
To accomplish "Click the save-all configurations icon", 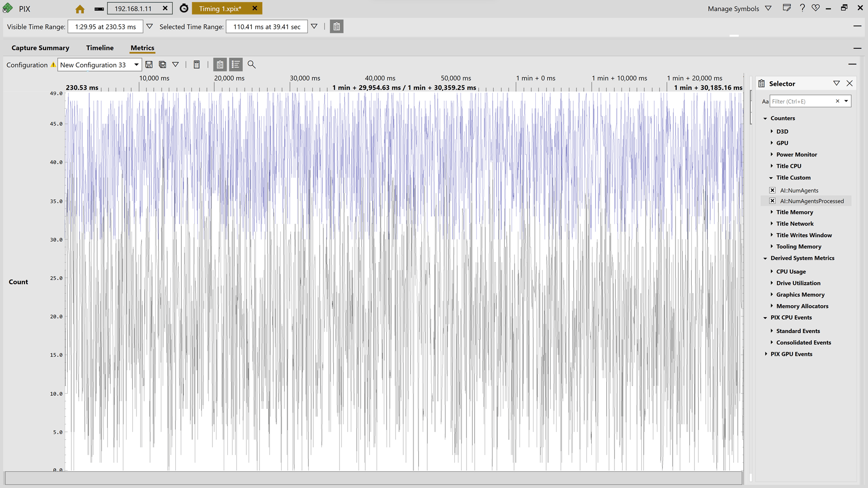I will click(162, 65).
